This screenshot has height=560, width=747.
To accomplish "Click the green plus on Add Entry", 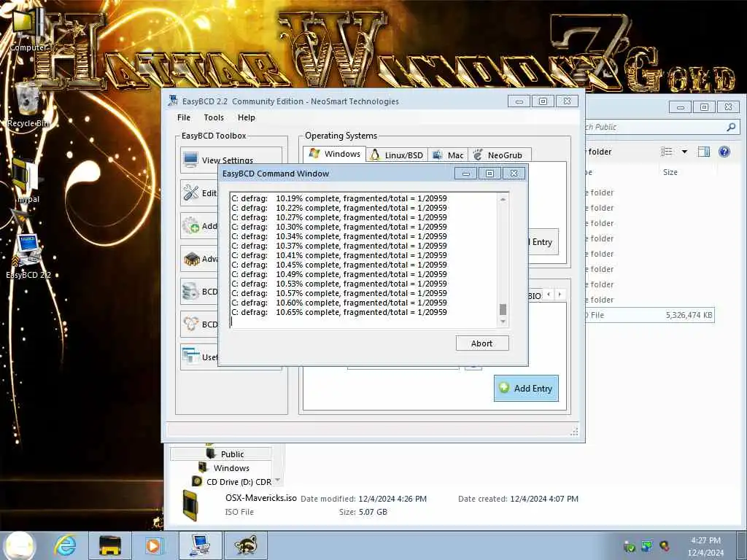I will [x=504, y=388].
